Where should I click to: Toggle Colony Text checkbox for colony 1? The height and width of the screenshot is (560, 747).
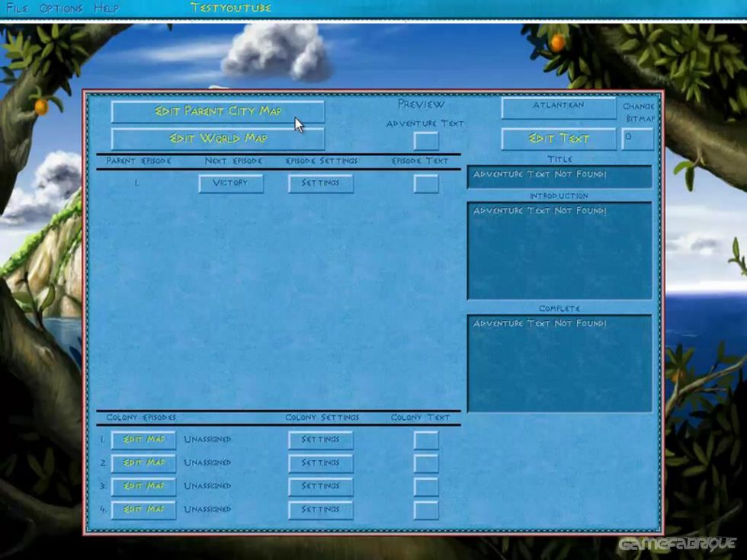tap(426, 440)
